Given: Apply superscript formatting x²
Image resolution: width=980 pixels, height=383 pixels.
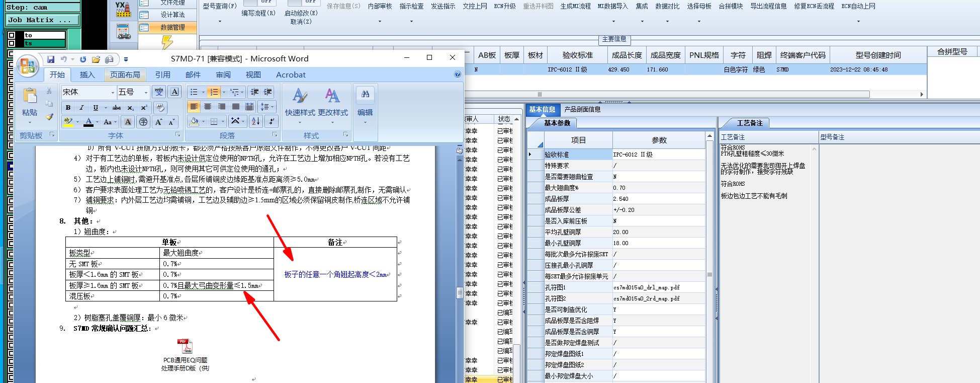Looking at the screenshot, I should tap(144, 108).
